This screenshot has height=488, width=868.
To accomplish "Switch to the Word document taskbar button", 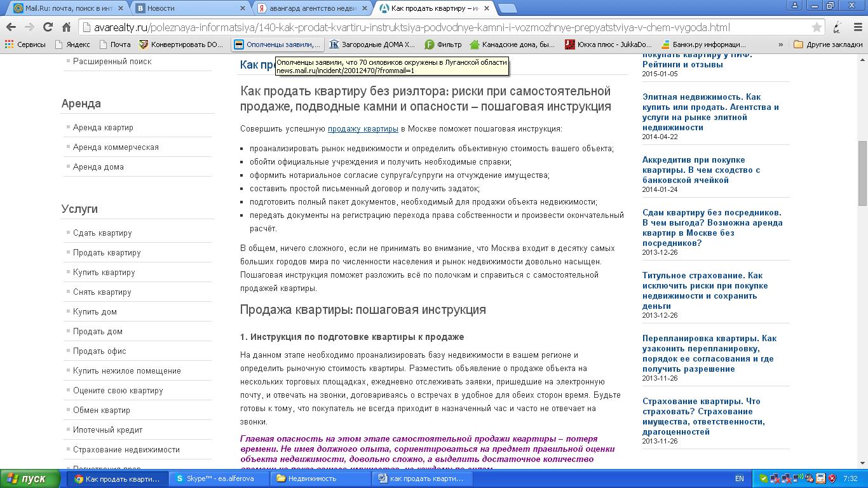I will pyautogui.click(x=423, y=478).
